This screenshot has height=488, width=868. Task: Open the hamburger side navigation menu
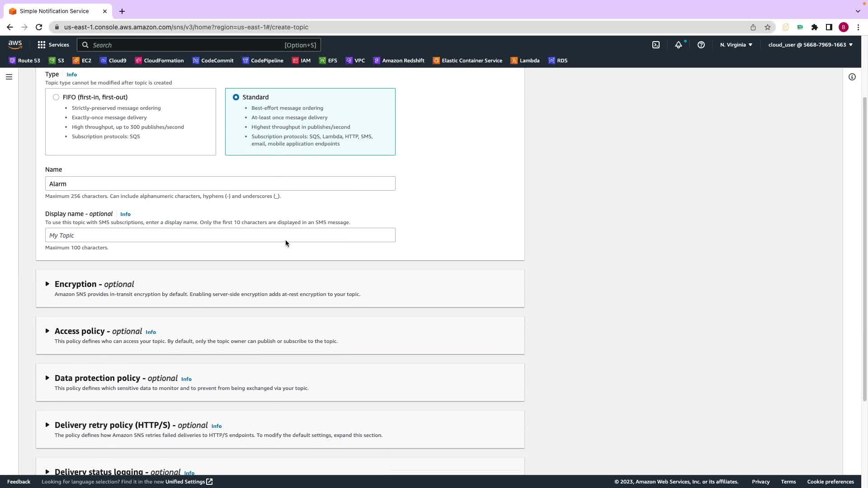pos(9,77)
